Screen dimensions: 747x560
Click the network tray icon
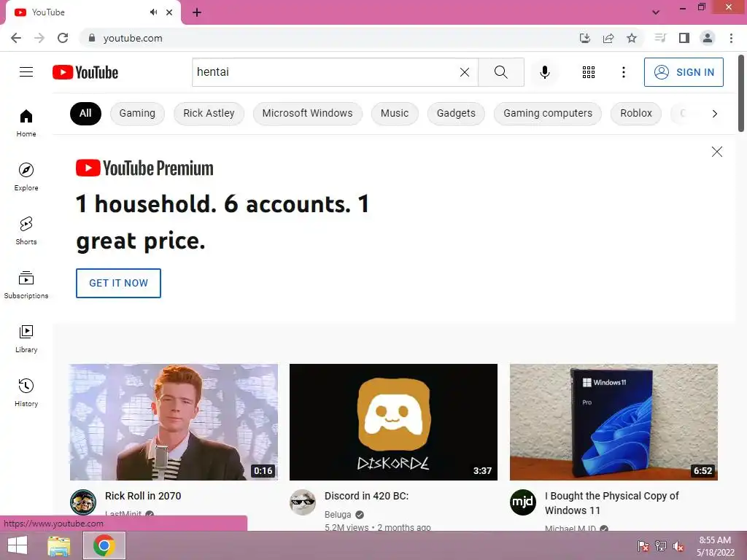point(661,546)
